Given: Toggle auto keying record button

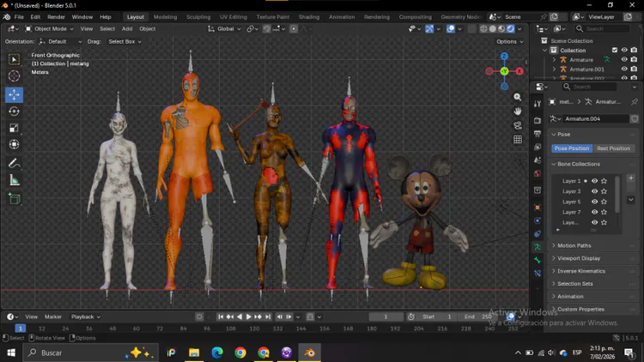Looking at the screenshot, I should [199, 317].
